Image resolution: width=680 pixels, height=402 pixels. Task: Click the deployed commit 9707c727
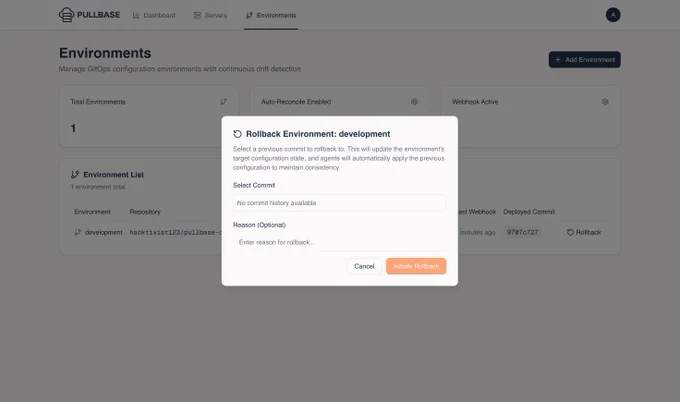tap(522, 232)
